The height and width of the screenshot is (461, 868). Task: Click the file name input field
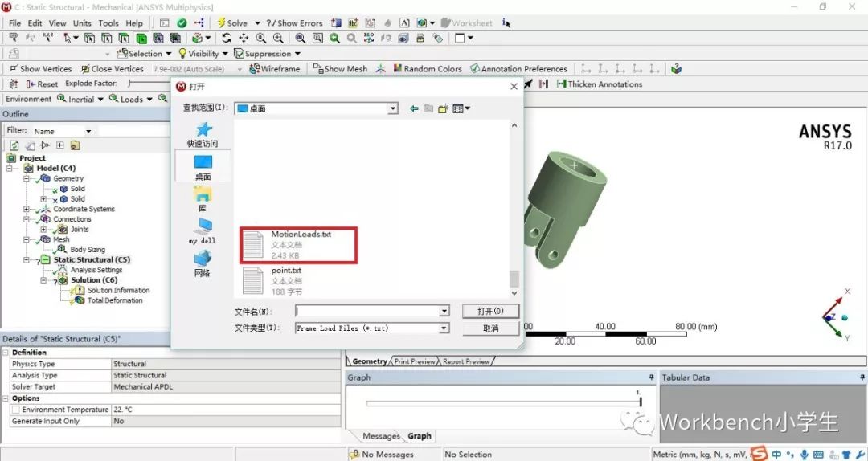click(369, 311)
